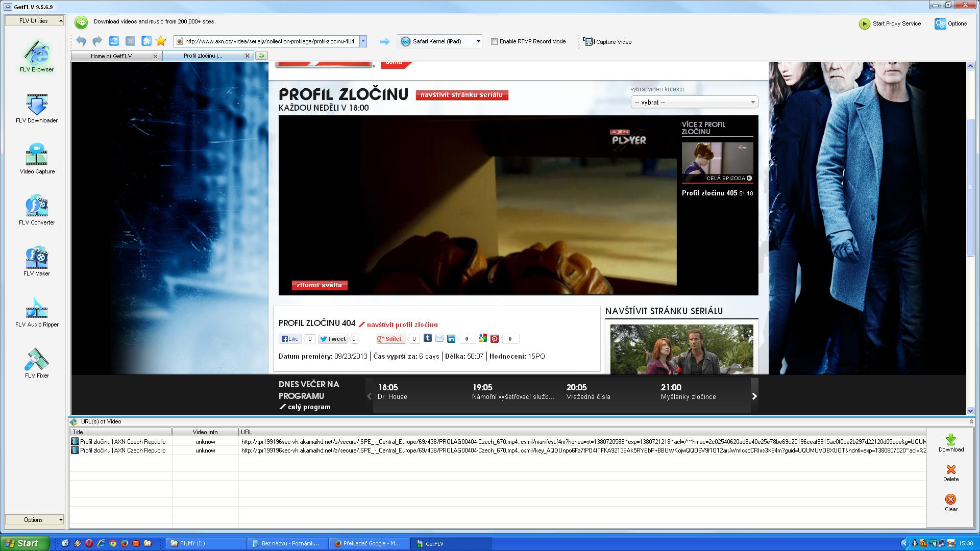Sort URL list by Video Info column
Screen dimensions: 980x551
pos(205,432)
